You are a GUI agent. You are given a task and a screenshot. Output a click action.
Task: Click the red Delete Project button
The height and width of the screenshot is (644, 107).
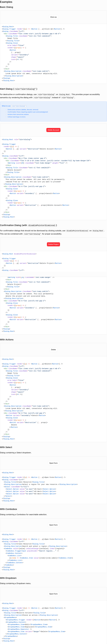[53, 244]
